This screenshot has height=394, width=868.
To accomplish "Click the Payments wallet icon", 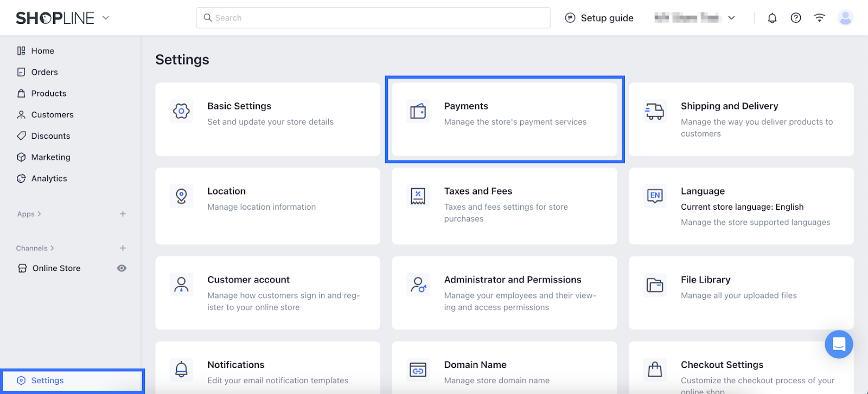I will [x=418, y=111].
